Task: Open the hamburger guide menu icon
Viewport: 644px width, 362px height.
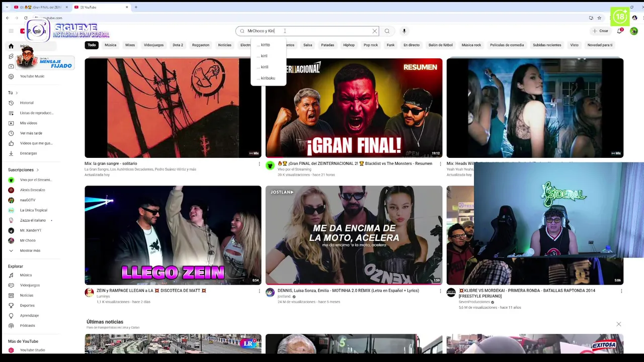Action: [11, 31]
